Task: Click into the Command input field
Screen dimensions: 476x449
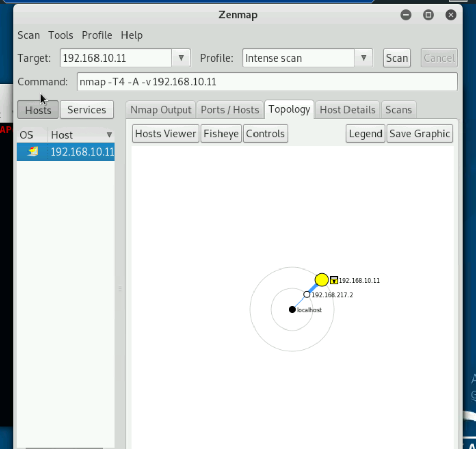Action: (x=267, y=82)
